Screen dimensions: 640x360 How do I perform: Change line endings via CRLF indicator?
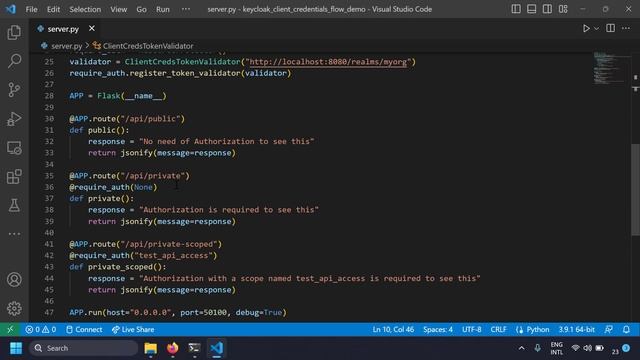coord(498,330)
